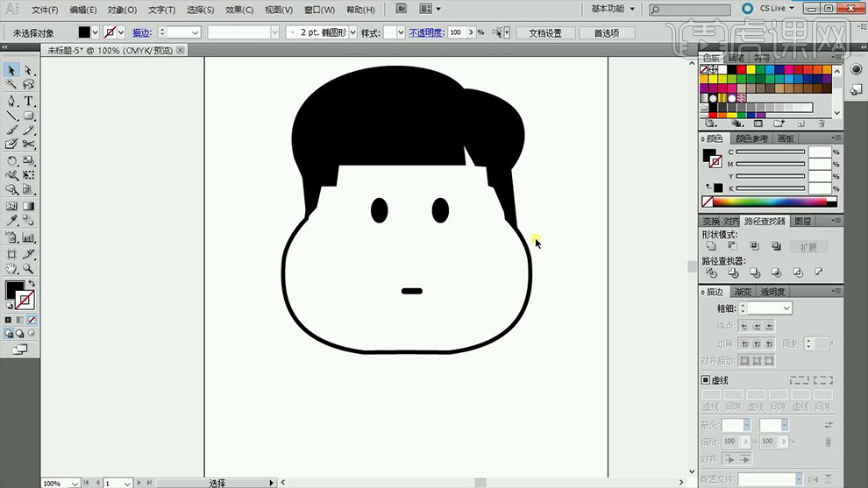Viewport: 868px width, 488px height.
Task: Click the 文档设置 button
Action: coord(544,33)
